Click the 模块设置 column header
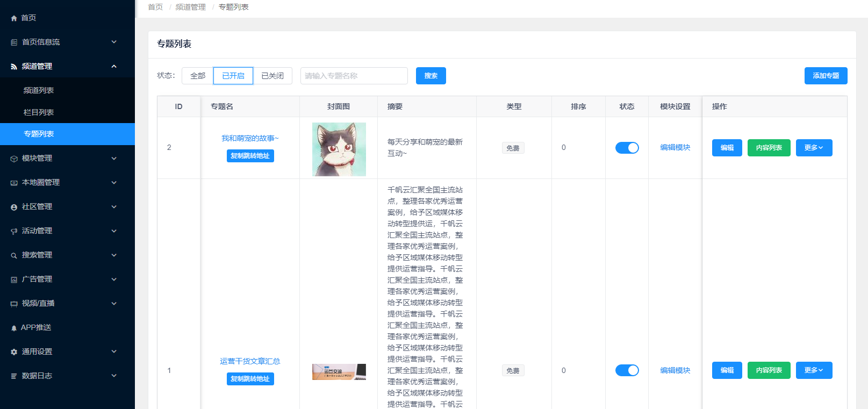Viewport: 868px width, 409px height. click(675, 106)
